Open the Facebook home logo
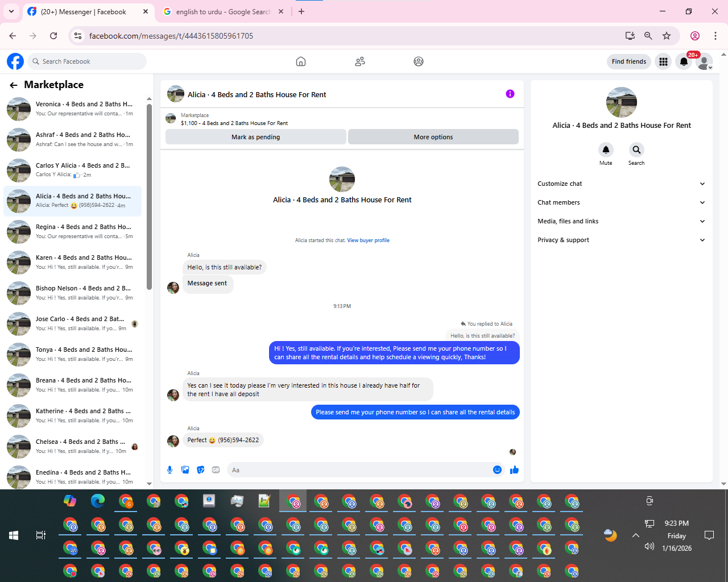Viewport: 728px width, 582px height. coord(15,61)
